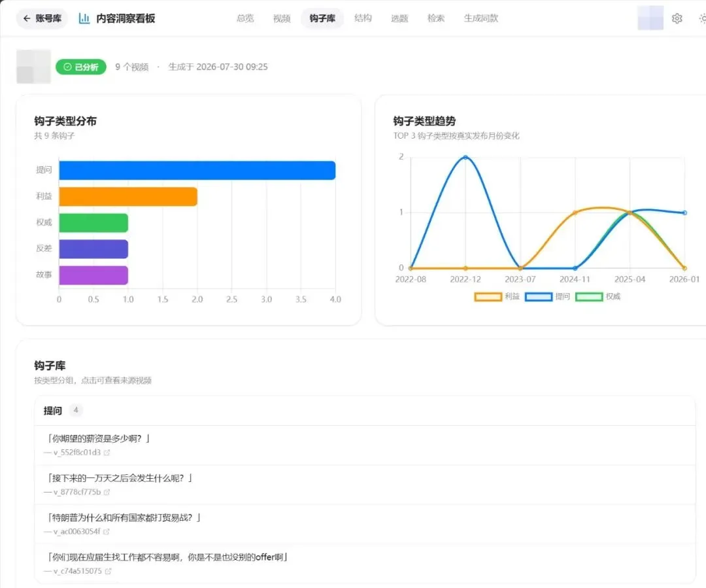The width and height of the screenshot is (706, 588).
Task: Click the 共 9 条钩子 subtitle
Action: [54, 135]
